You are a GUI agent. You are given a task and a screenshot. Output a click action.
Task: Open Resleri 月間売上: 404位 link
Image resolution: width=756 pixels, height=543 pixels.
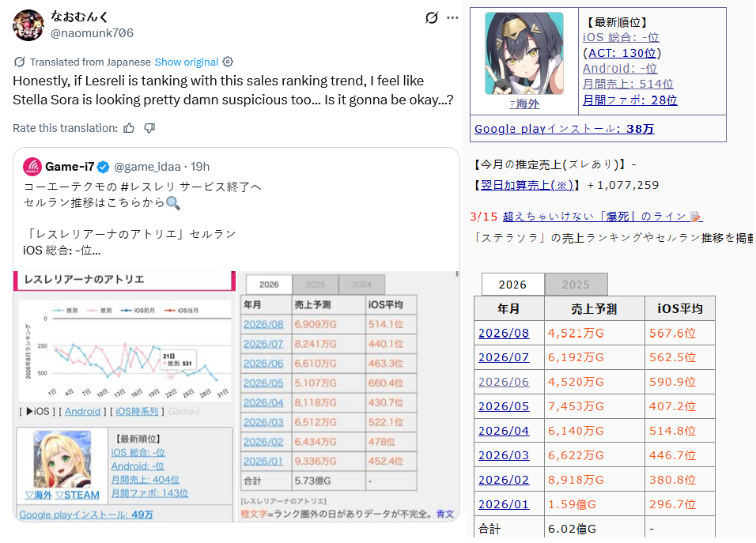tap(146, 480)
